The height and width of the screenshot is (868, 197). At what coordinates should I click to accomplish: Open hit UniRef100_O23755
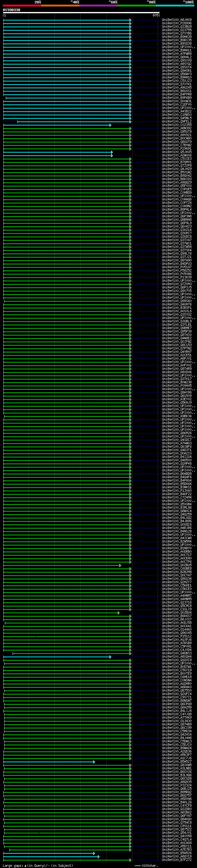(x=177, y=30)
